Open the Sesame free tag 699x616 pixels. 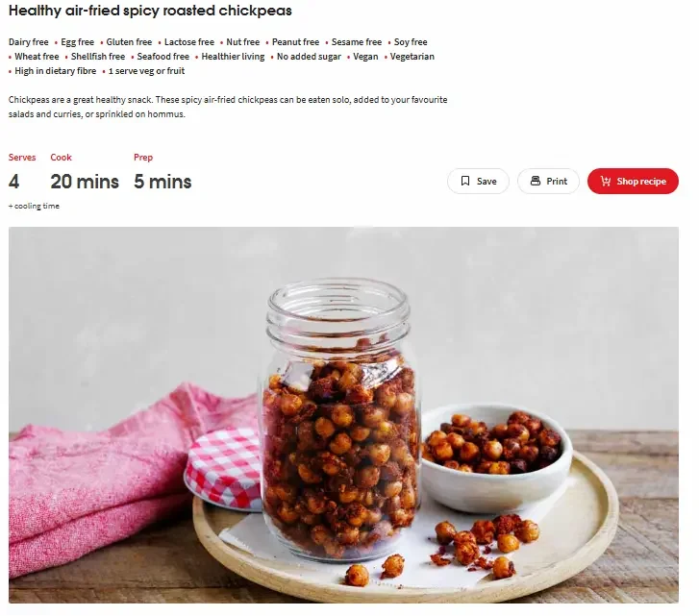[x=357, y=42]
